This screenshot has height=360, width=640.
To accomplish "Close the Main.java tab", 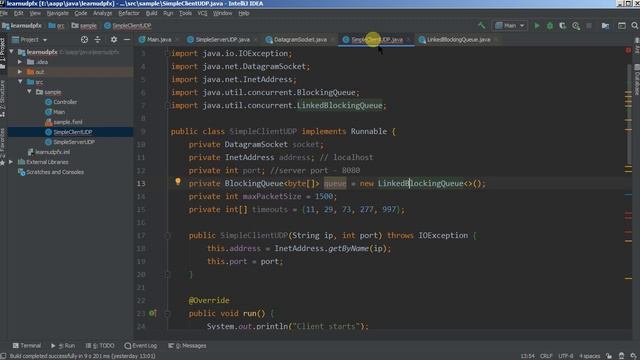I will point(177,40).
